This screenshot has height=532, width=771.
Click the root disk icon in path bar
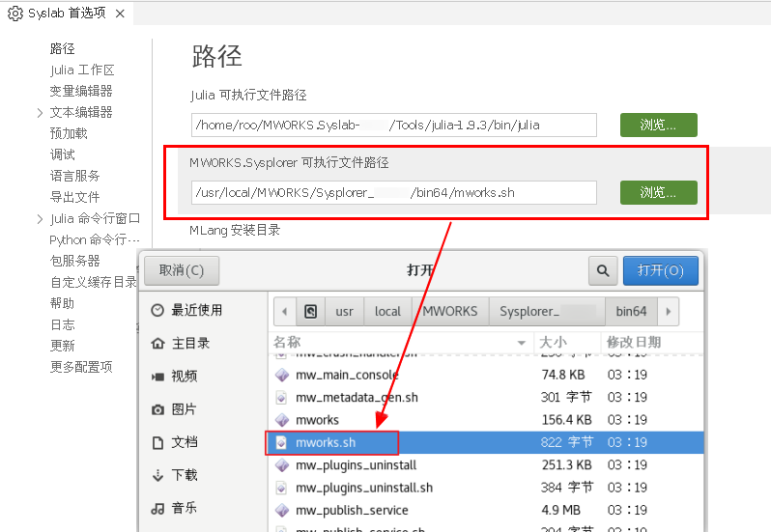311,311
